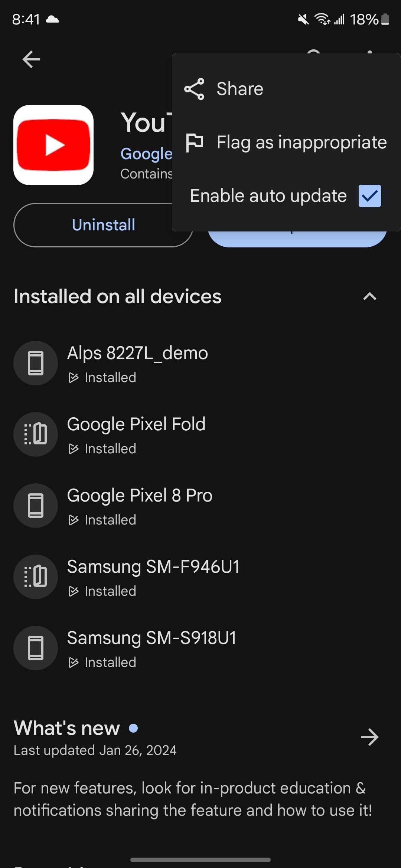Choose Flag as inappropriate menu item

pyautogui.click(x=286, y=142)
